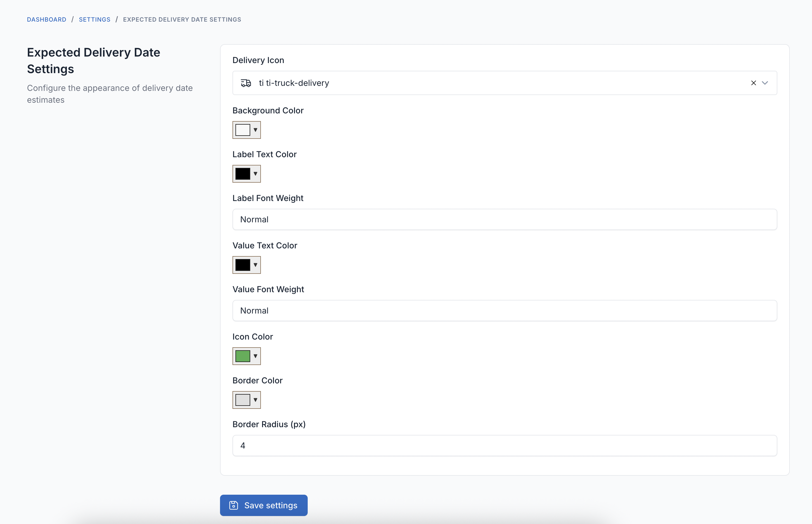The height and width of the screenshot is (524, 812).
Task: Open the Background Color swatch picker
Action: (243, 130)
